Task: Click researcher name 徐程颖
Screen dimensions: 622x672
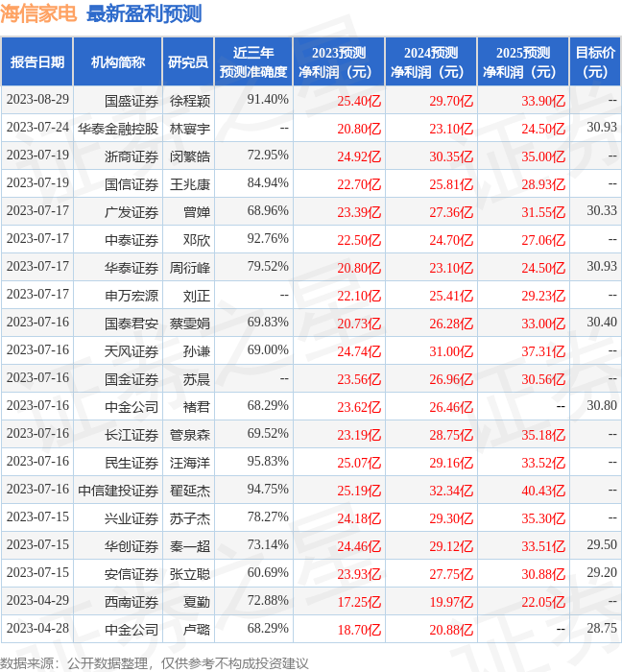Action: coord(190,101)
